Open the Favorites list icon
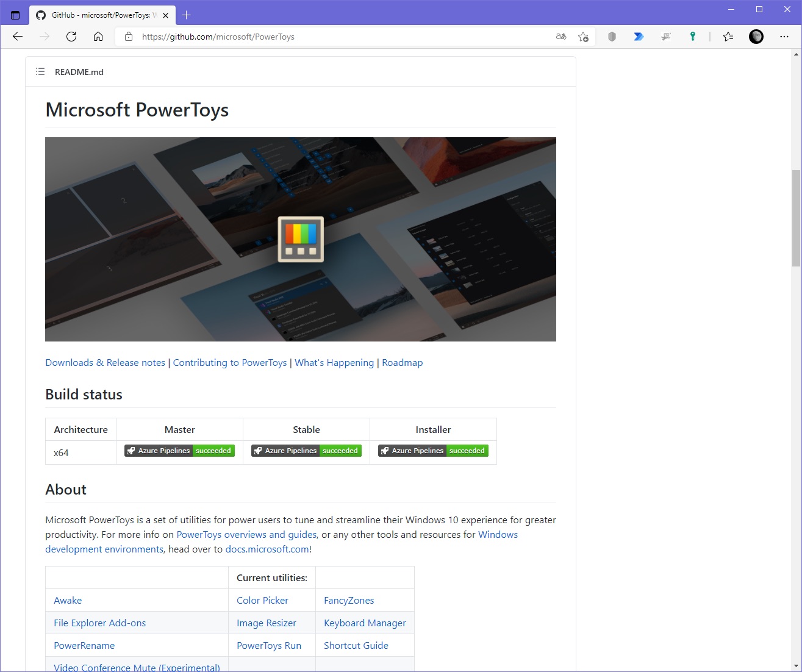802x672 pixels. pyautogui.click(x=728, y=37)
